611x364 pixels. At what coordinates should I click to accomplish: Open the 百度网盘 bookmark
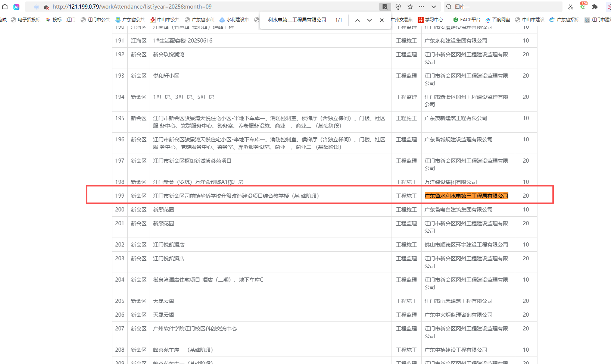pyautogui.click(x=498, y=20)
